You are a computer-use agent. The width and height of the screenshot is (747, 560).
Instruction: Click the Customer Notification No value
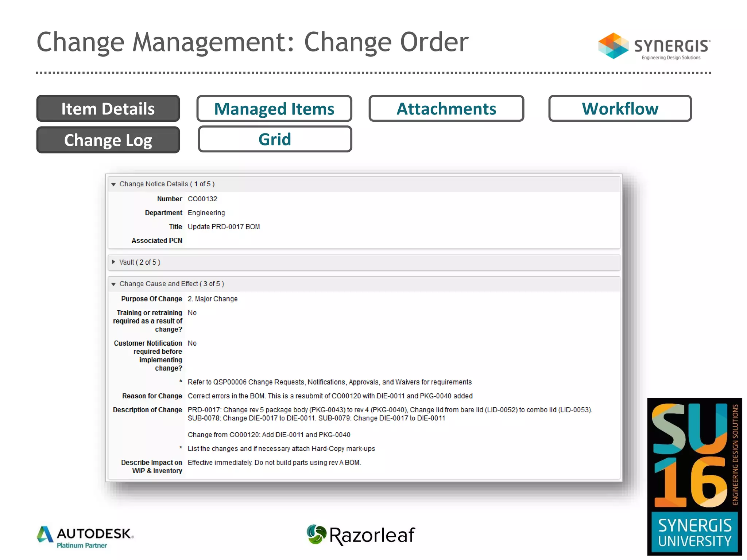pyautogui.click(x=192, y=343)
